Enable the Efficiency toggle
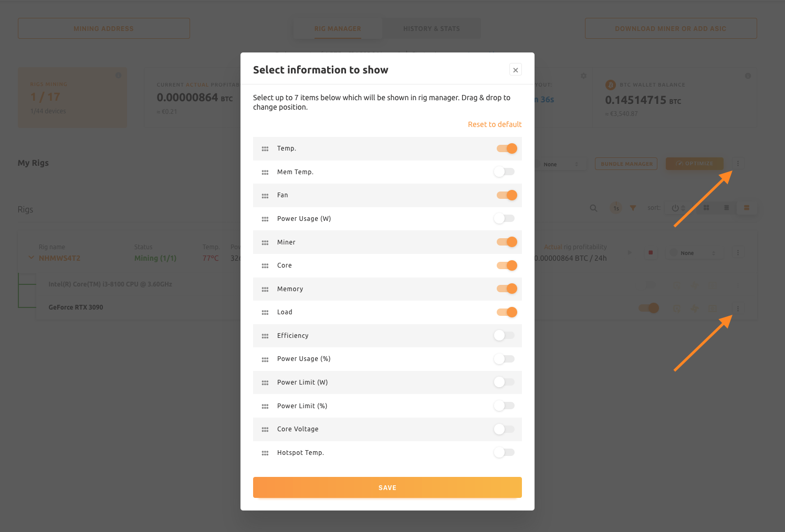This screenshot has width=785, height=532. (504, 335)
